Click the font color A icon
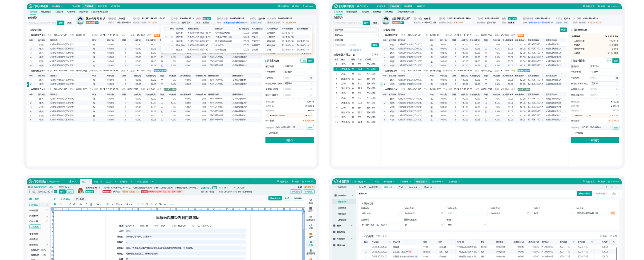This screenshot has width=644, height=260. [165, 204]
